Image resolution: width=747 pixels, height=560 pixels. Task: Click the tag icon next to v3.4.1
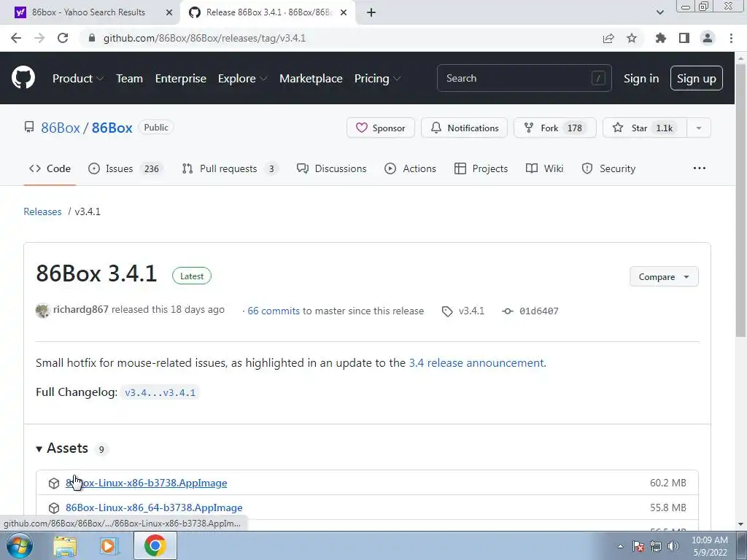[447, 311]
